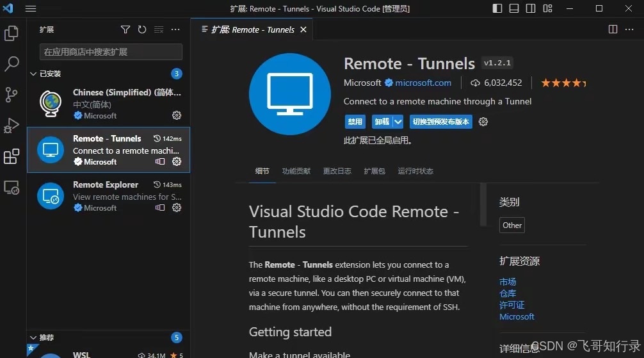This screenshot has width=644, height=358.
Task: Close the Remote - Tunnels editor tab
Action: point(303,29)
